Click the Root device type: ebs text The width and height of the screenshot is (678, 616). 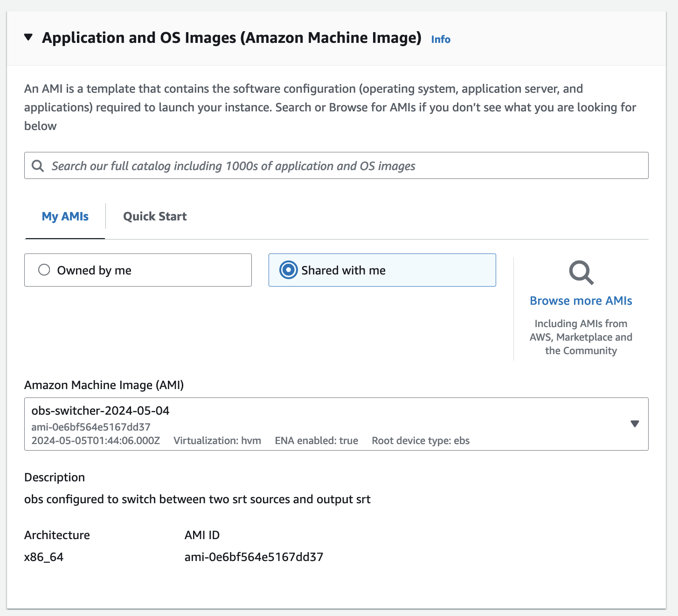421,441
